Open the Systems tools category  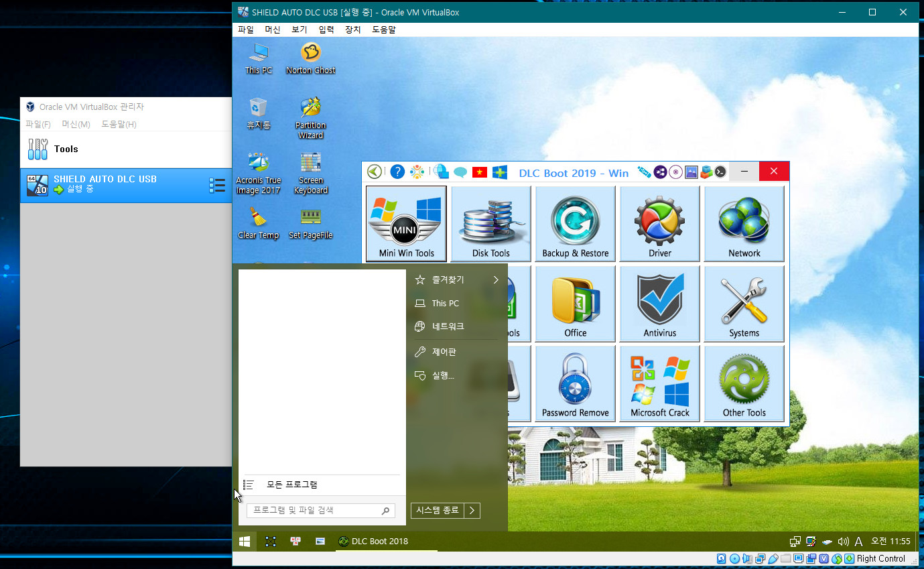744,304
